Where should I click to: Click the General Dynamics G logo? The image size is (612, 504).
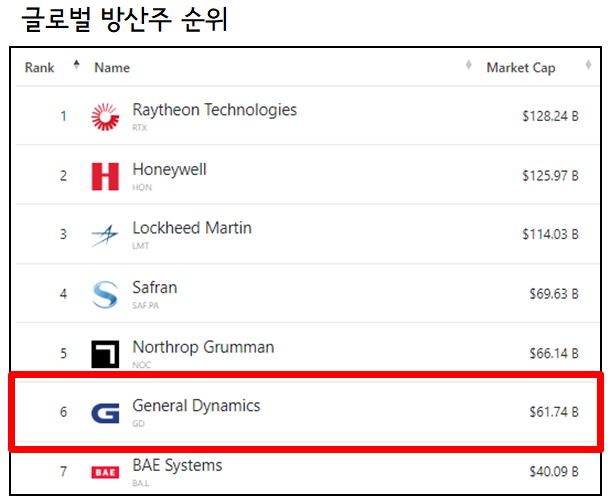[x=105, y=413]
